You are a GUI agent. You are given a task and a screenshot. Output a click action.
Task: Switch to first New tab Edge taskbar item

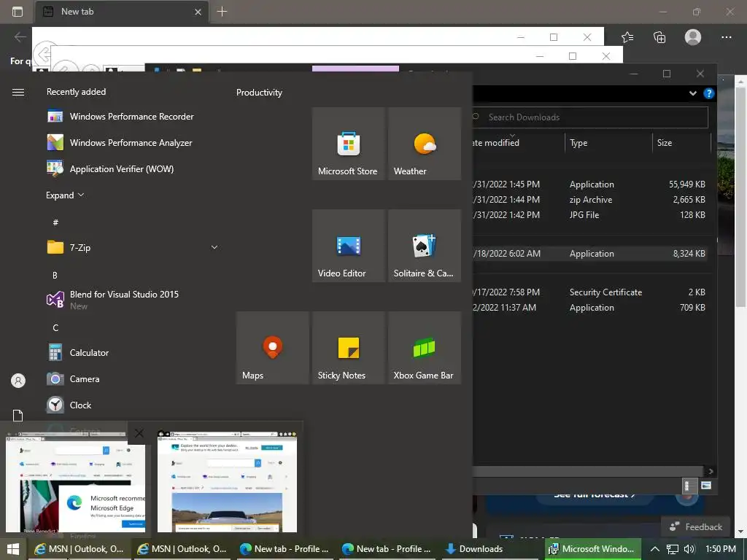[x=284, y=549]
